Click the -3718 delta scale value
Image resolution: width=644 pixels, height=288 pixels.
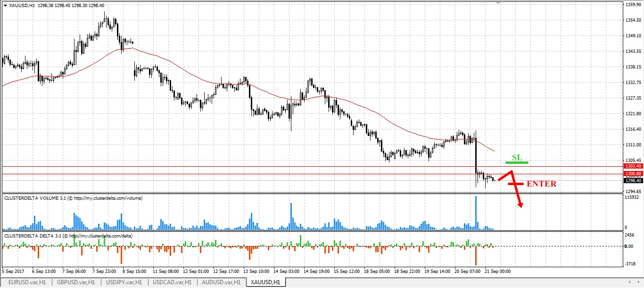[631, 264]
